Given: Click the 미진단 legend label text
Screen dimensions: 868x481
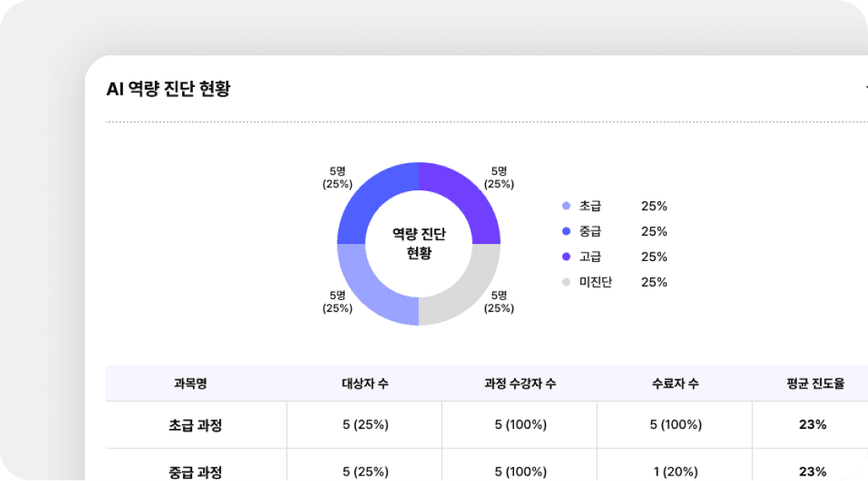Looking at the screenshot, I should coord(596,282).
